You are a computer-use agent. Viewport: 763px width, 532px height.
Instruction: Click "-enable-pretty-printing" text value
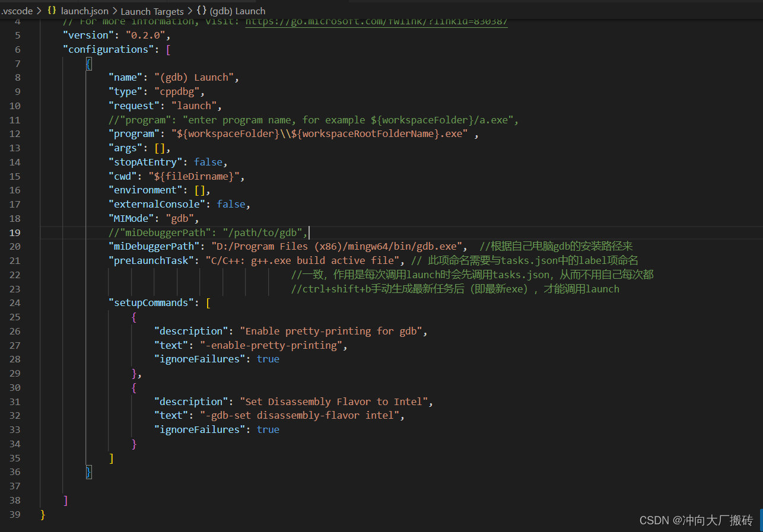(271, 345)
